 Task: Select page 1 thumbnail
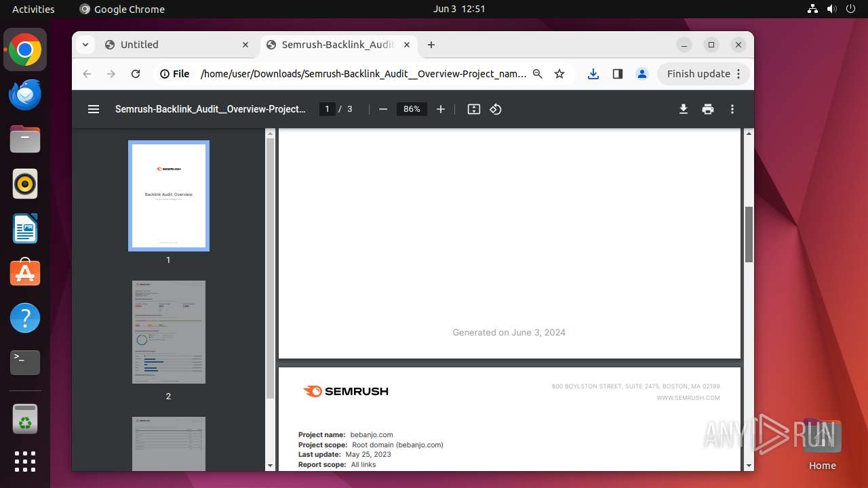click(x=169, y=196)
